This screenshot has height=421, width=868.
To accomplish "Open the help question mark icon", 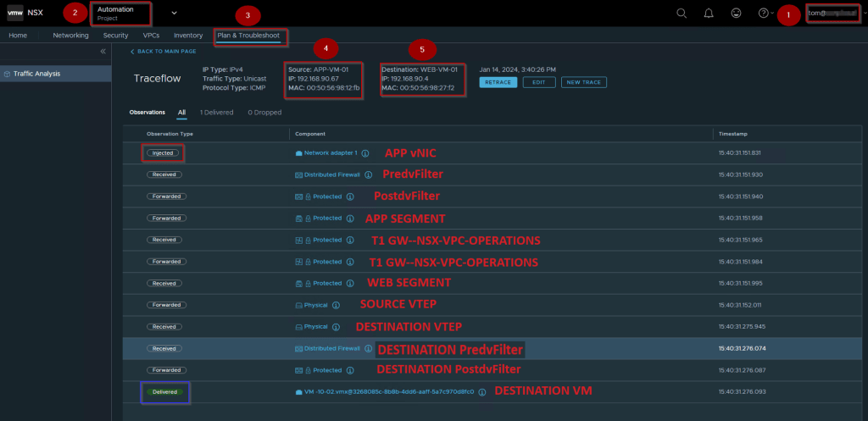I will pos(764,14).
